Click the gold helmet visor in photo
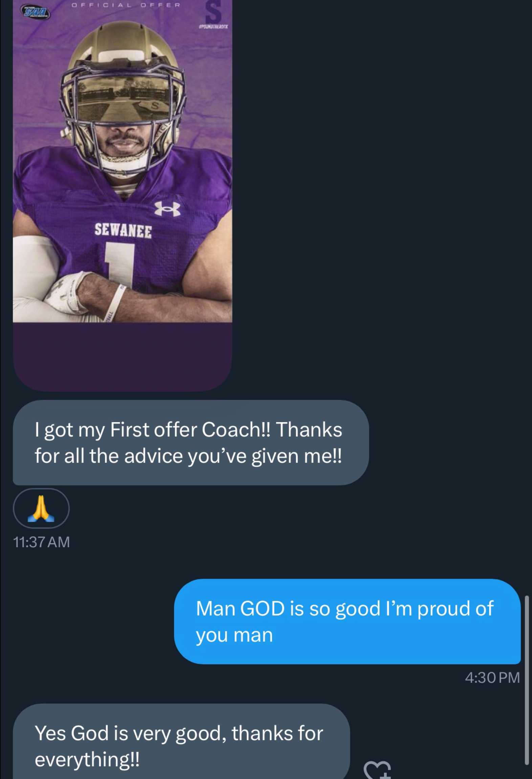This screenshot has height=779, width=532. [x=124, y=98]
